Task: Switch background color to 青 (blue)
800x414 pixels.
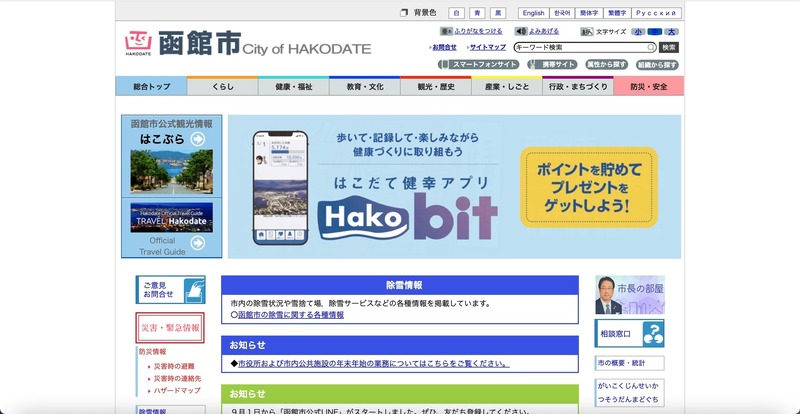Action: tap(477, 13)
